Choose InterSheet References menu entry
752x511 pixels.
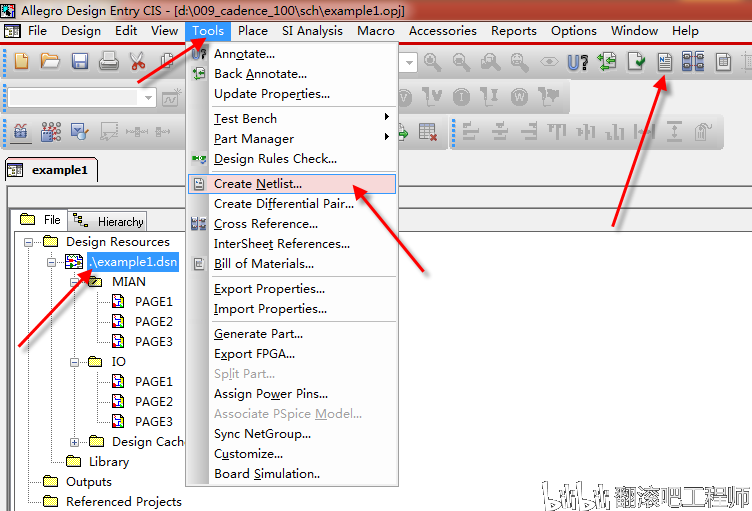point(293,244)
